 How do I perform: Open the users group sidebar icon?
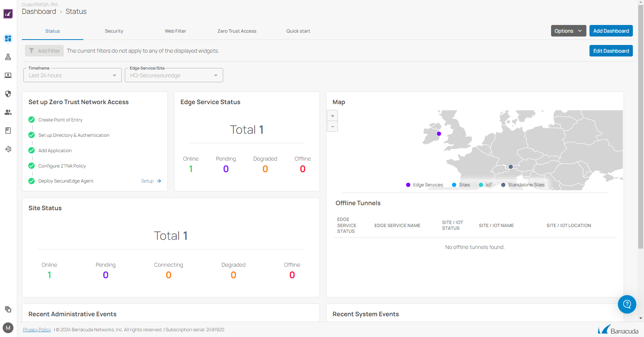click(8, 112)
